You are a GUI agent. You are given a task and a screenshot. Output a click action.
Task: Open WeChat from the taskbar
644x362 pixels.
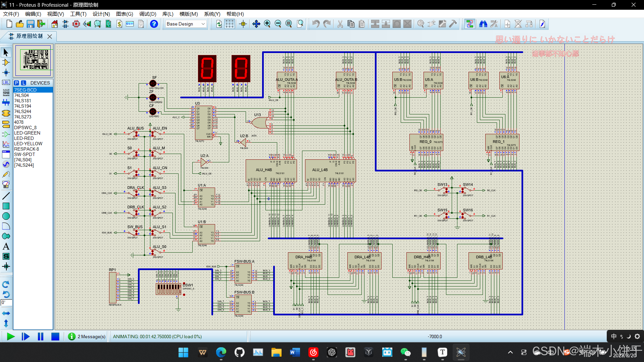pos(405,352)
